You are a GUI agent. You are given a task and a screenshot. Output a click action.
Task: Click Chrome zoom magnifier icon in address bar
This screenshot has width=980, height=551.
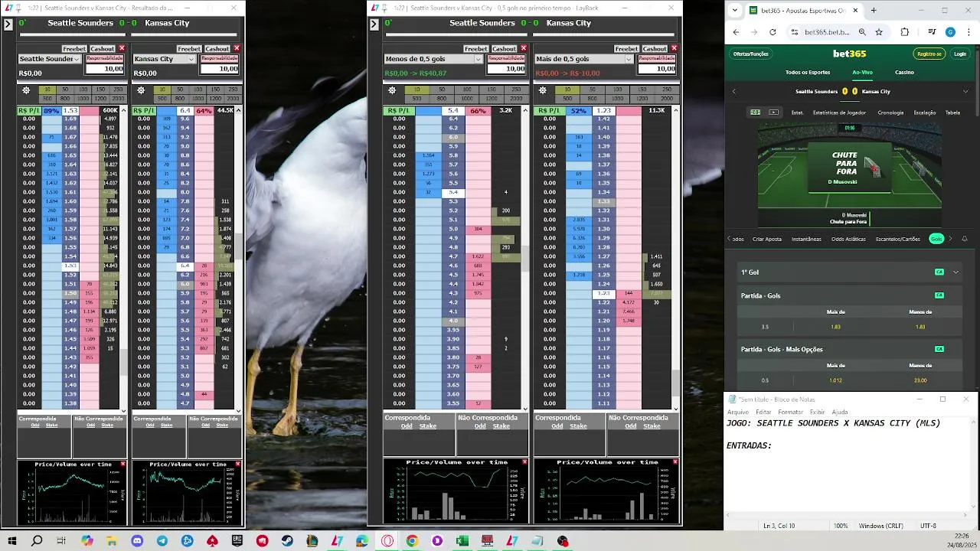click(x=862, y=32)
